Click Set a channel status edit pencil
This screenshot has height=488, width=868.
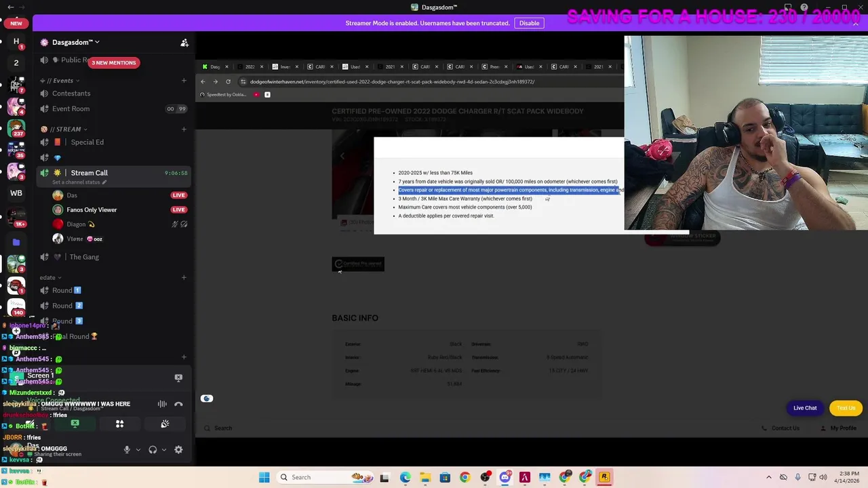(x=103, y=182)
